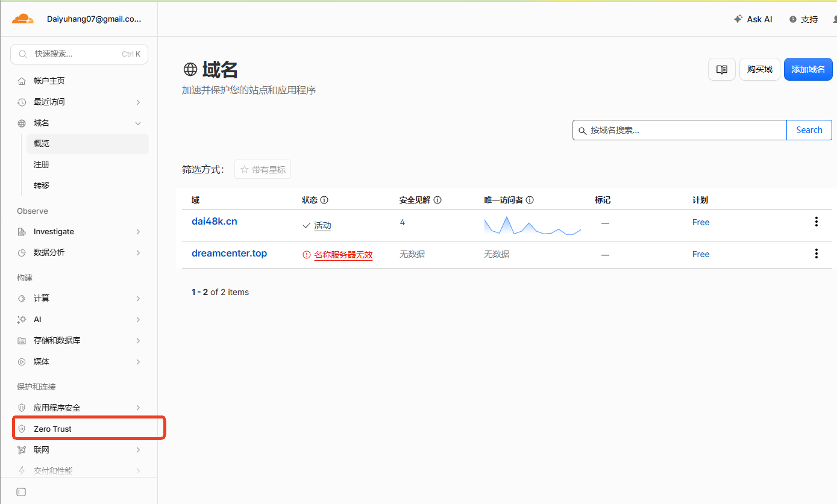Viewport: 837px width, 504px height.
Task: Expand 数据分析 submenu chevron
Action: pyautogui.click(x=138, y=253)
